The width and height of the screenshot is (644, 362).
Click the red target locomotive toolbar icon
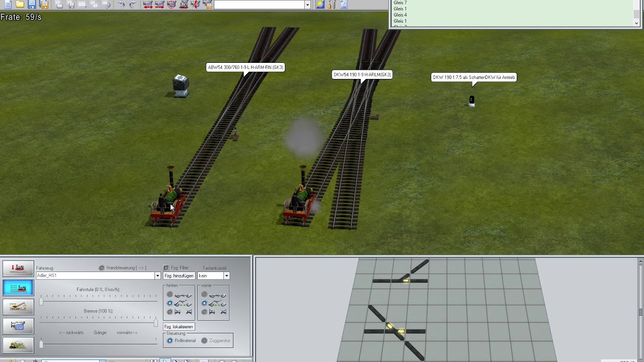[x=172, y=5]
